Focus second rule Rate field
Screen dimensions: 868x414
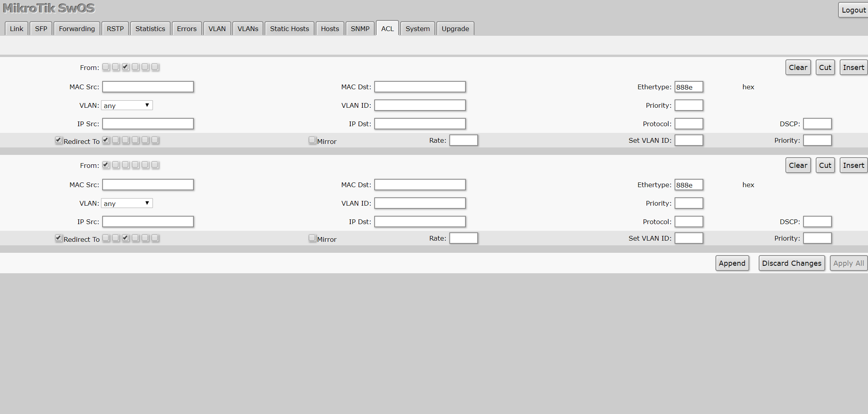tap(463, 238)
